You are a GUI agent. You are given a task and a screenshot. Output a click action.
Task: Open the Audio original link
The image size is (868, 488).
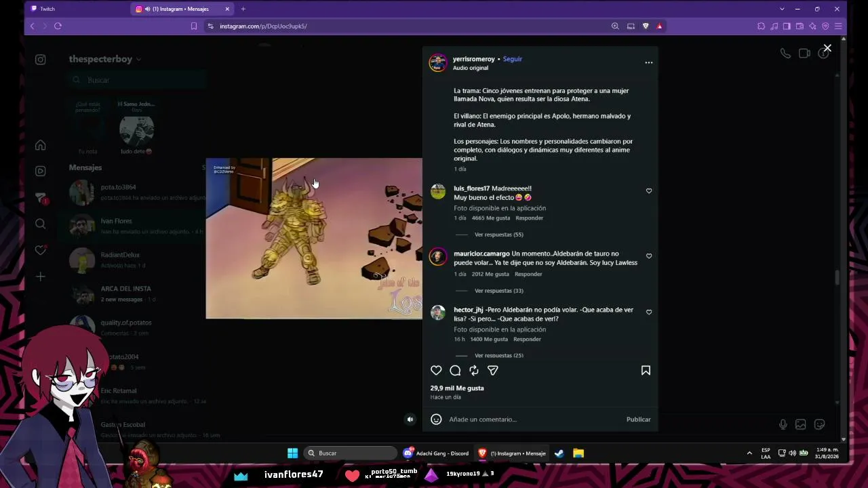pyautogui.click(x=470, y=68)
